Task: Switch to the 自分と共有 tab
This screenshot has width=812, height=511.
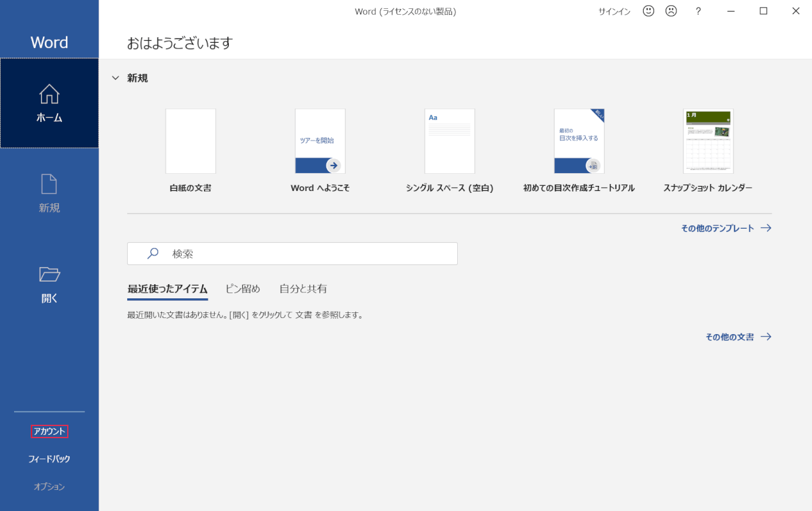Action: (303, 289)
